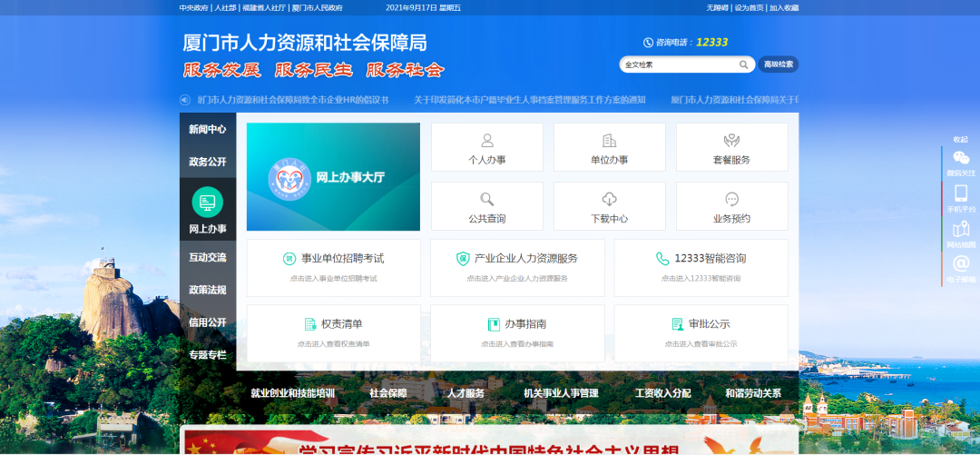This screenshot has width=980, height=455.
Task: Click the speaker icon beside the news ticker
Action: (185, 100)
